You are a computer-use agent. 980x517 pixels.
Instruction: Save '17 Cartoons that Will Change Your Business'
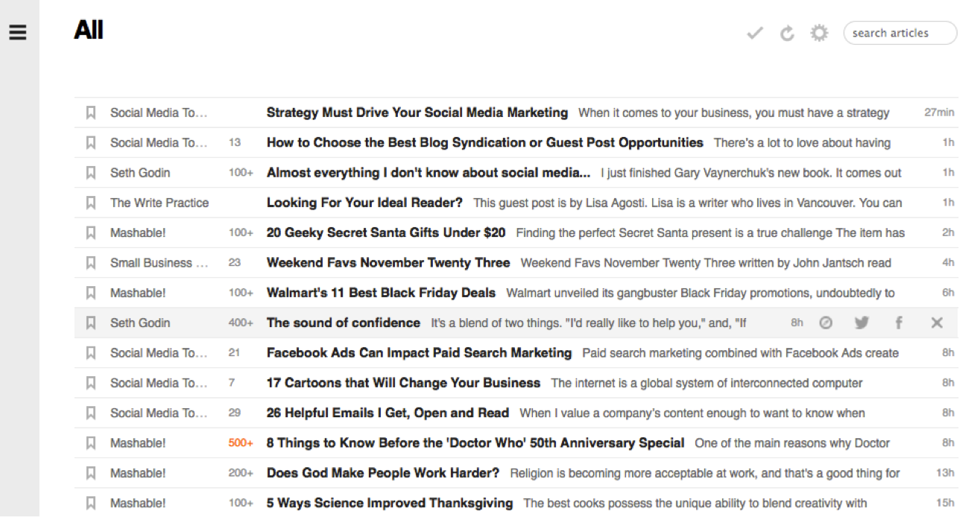click(x=91, y=383)
